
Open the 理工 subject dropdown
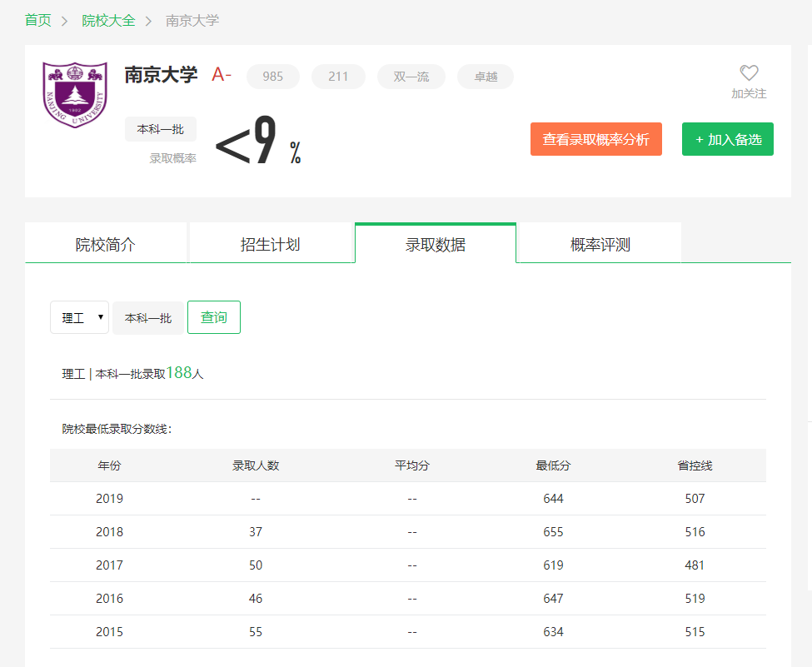pos(79,317)
